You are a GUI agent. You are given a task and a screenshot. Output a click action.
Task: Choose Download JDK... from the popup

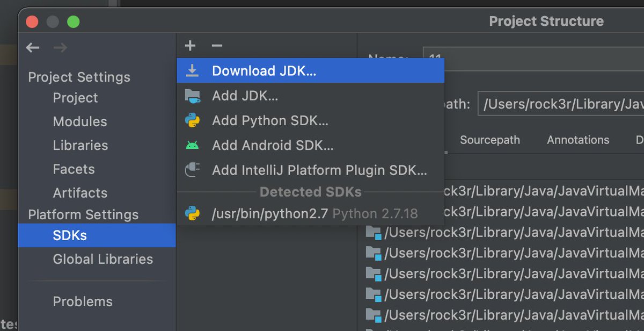click(x=310, y=70)
